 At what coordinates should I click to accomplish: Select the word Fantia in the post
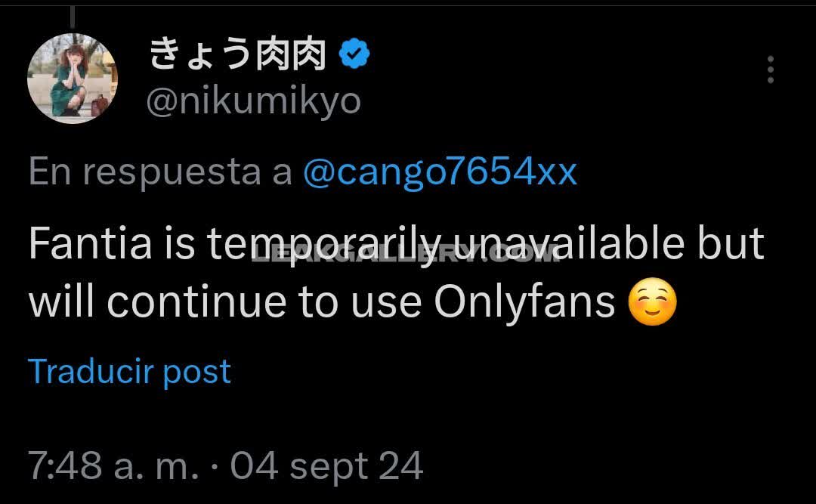coord(90,243)
